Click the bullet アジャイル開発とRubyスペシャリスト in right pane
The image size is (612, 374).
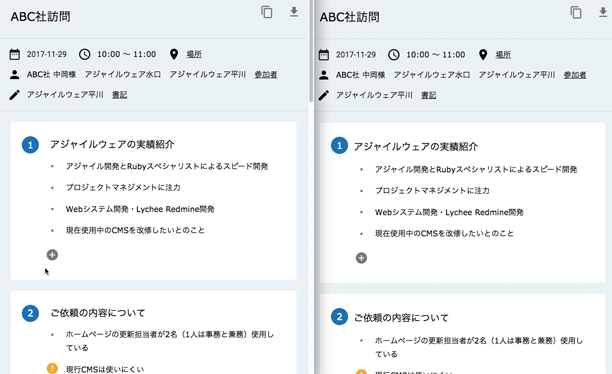coord(476,169)
